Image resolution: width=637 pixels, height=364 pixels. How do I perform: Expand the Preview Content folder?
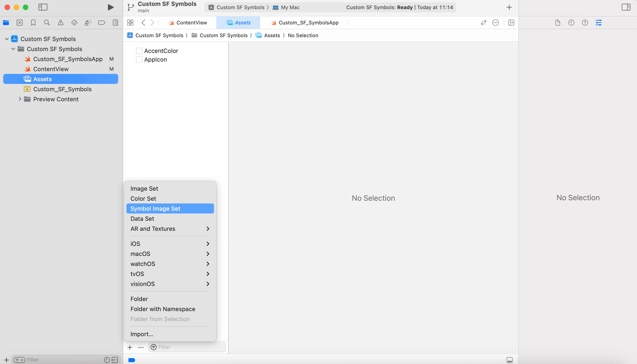[20, 99]
